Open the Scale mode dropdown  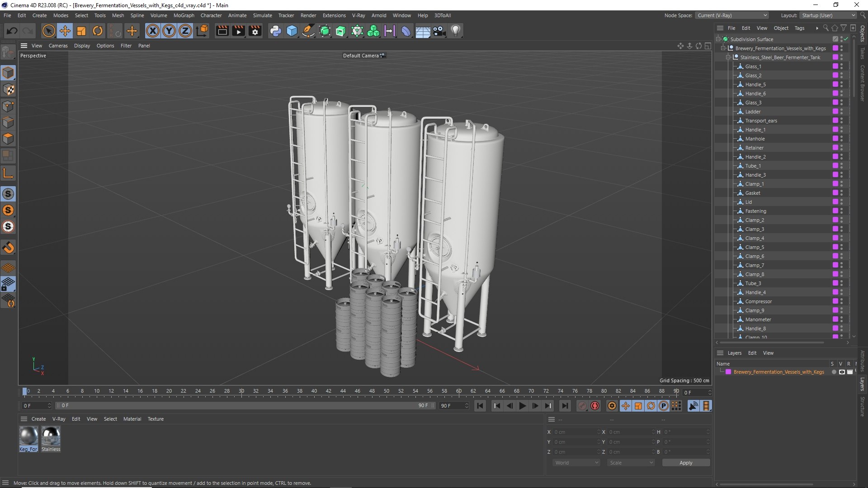click(631, 463)
